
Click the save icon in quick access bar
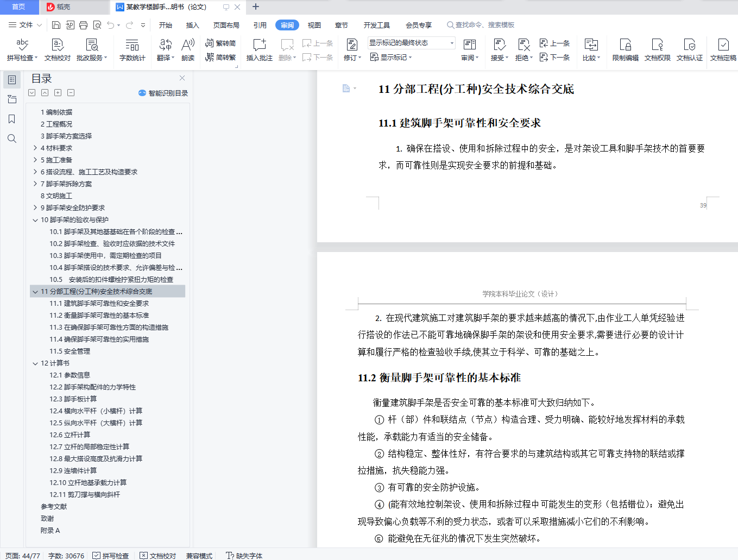tap(56, 25)
